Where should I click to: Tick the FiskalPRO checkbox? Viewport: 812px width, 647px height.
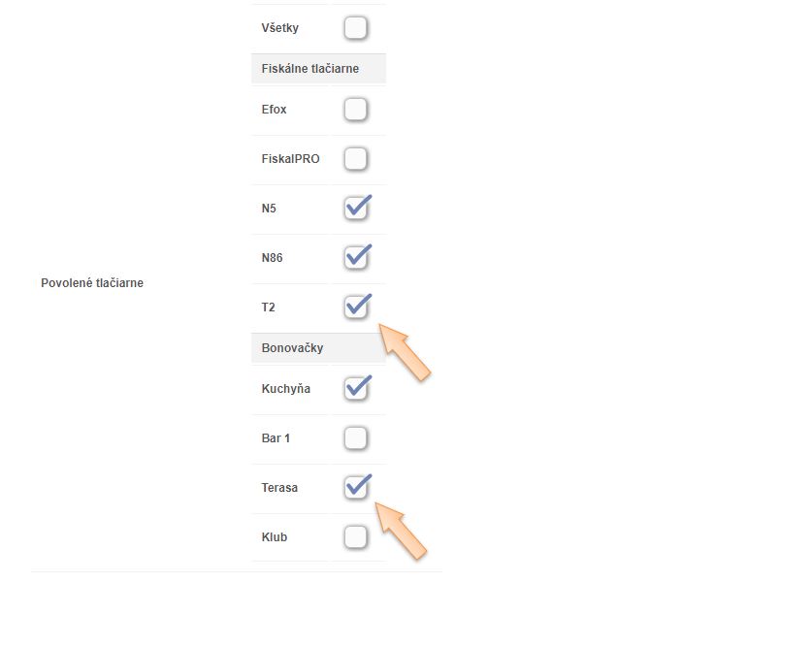[356, 159]
